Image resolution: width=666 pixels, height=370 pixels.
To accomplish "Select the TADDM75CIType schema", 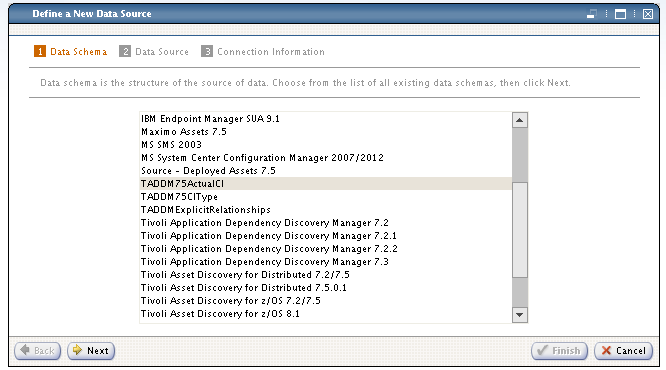I will pyautogui.click(x=325, y=197).
